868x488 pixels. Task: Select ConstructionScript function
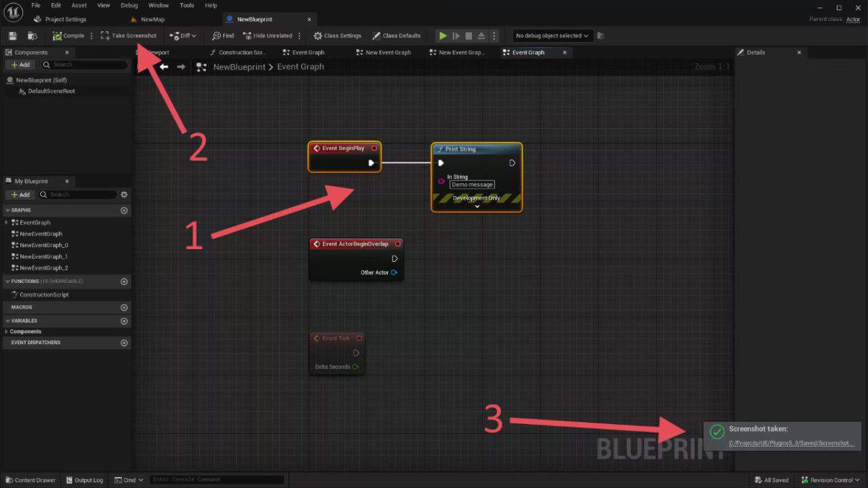[x=43, y=295]
